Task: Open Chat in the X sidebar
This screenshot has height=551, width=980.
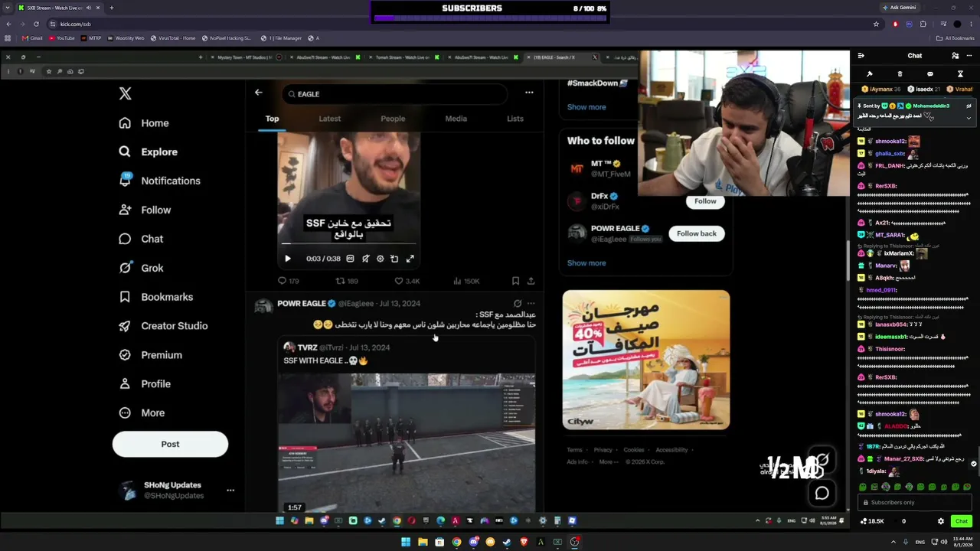Action: pyautogui.click(x=141, y=239)
